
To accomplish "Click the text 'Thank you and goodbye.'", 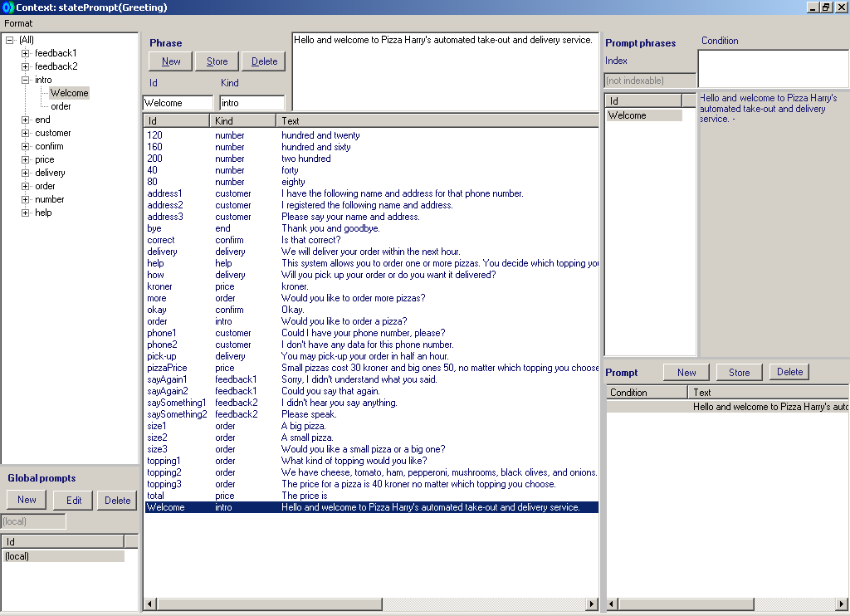I will [330, 228].
